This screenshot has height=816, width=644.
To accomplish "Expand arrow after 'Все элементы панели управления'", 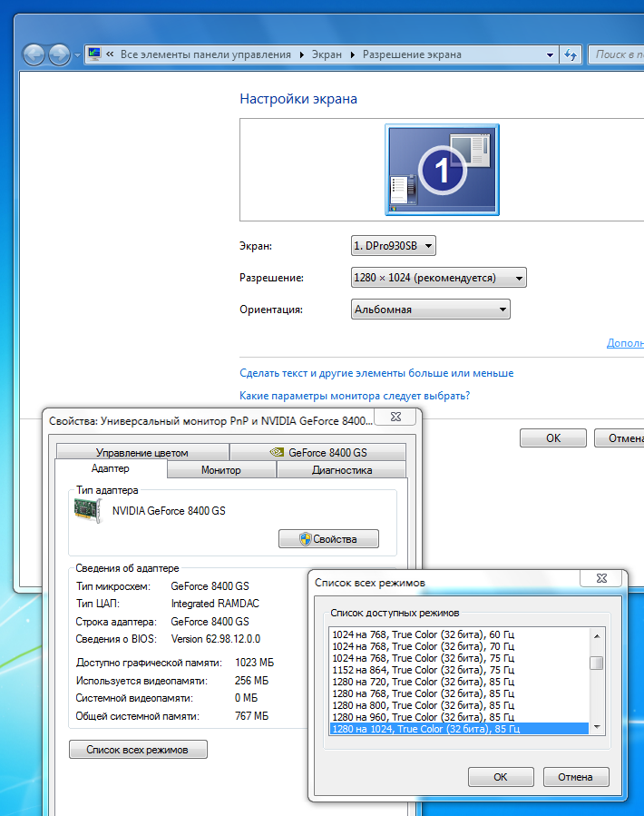I will click(301, 54).
